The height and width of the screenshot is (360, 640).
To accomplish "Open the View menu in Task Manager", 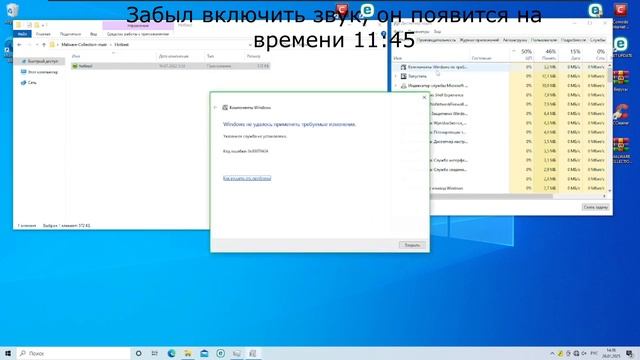I will 437,31.
